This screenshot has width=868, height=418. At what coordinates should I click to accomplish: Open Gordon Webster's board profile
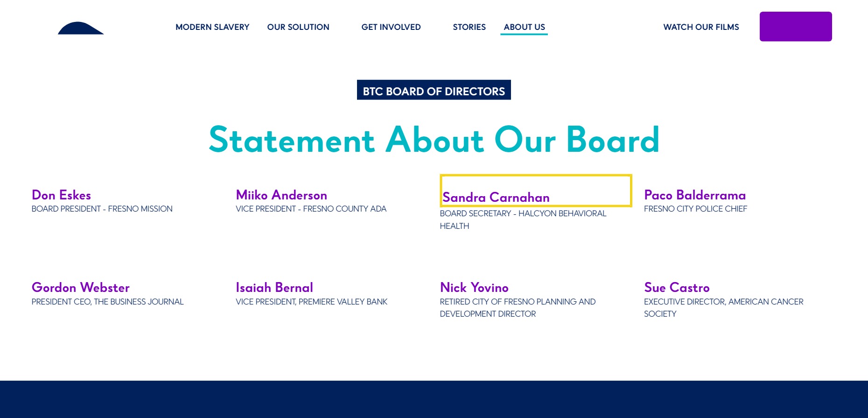coord(80,287)
